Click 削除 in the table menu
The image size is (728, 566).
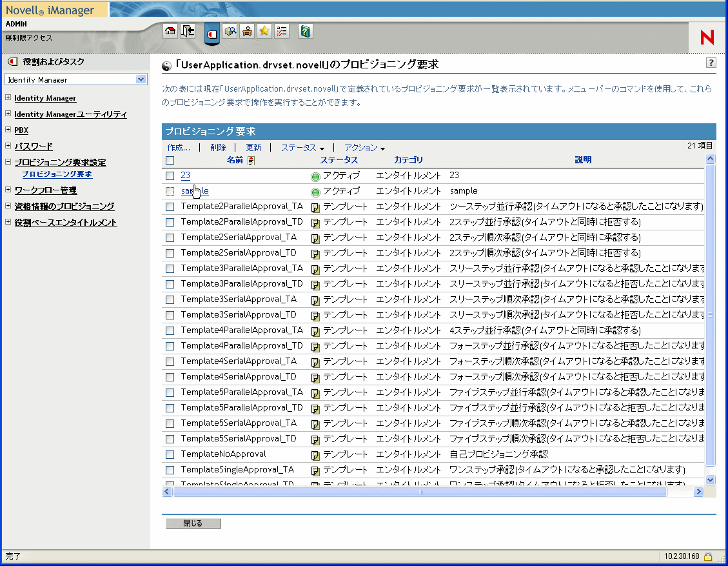coord(218,147)
